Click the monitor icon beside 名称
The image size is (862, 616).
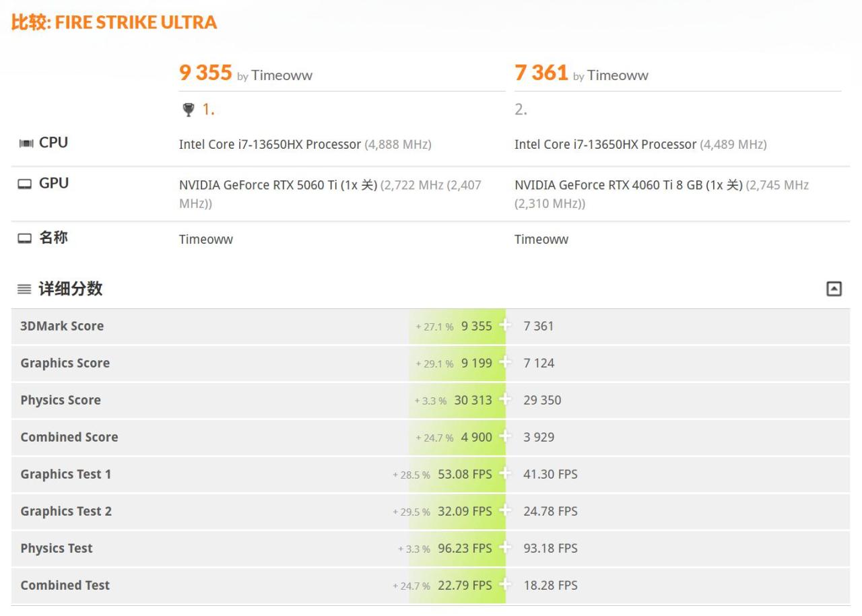pyautogui.click(x=25, y=238)
